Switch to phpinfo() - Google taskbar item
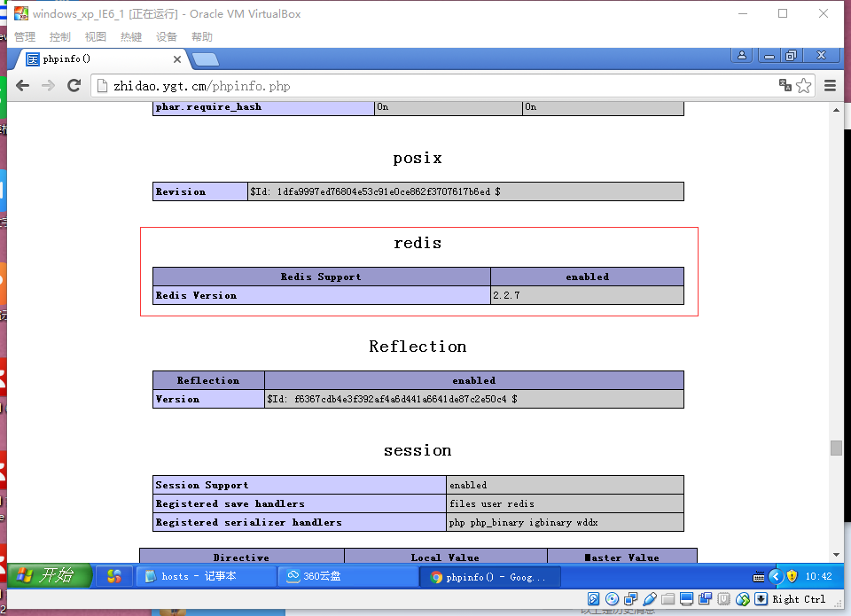 (490, 577)
